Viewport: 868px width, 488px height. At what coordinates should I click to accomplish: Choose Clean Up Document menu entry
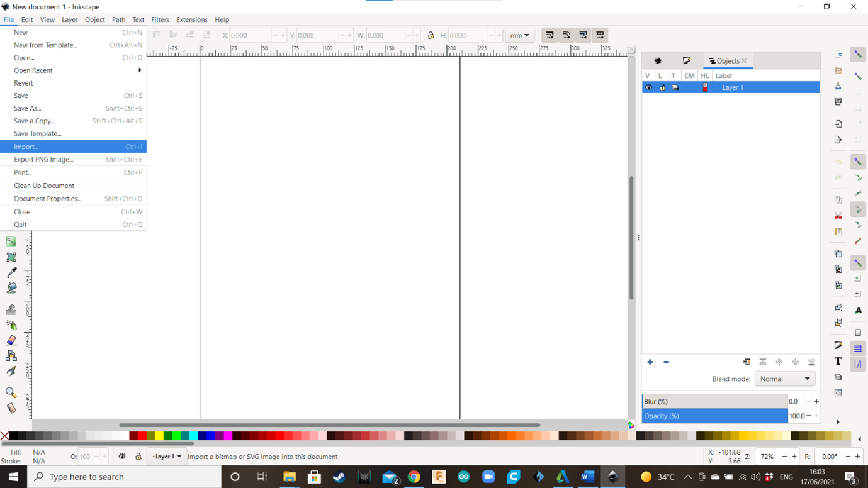coord(73,186)
